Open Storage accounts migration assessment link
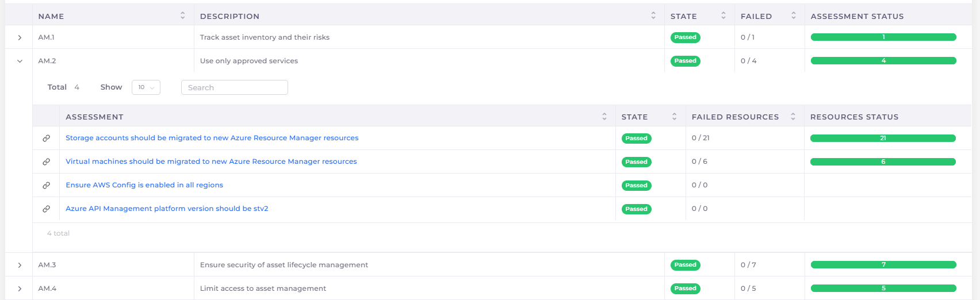 (x=212, y=138)
